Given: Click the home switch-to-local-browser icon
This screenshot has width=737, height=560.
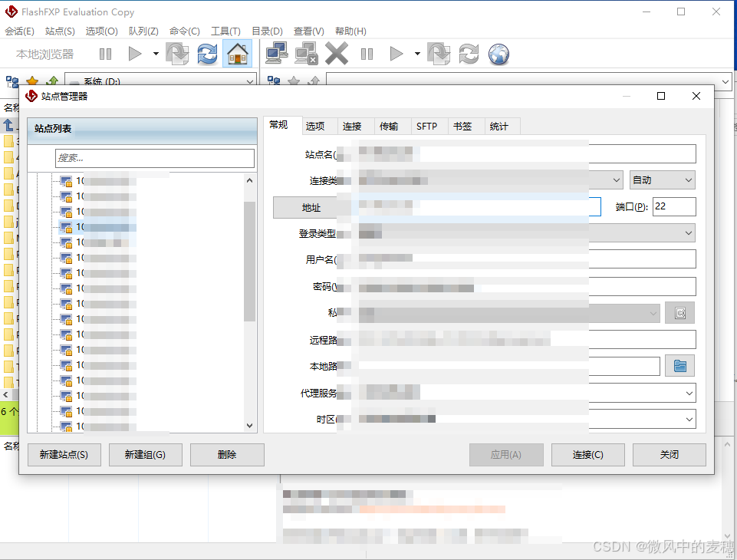Looking at the screenshot, I should coord(238,54).
